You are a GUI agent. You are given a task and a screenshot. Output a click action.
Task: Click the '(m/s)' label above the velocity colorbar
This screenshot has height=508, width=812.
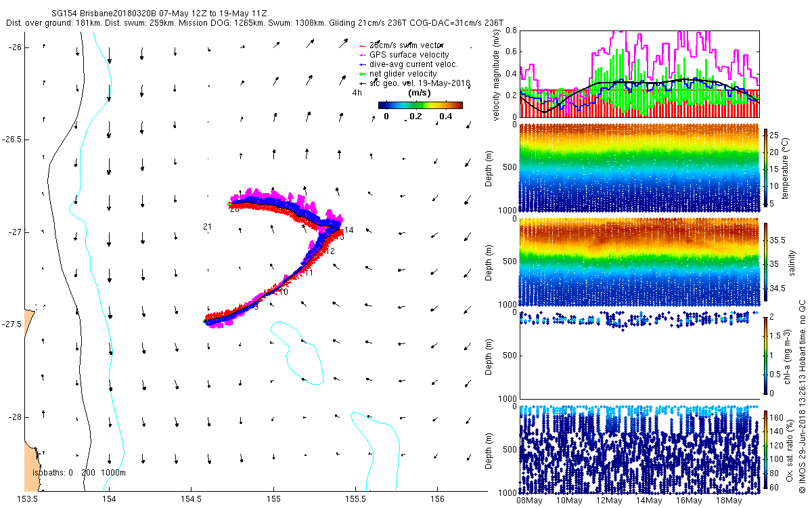tap(420, 92)
